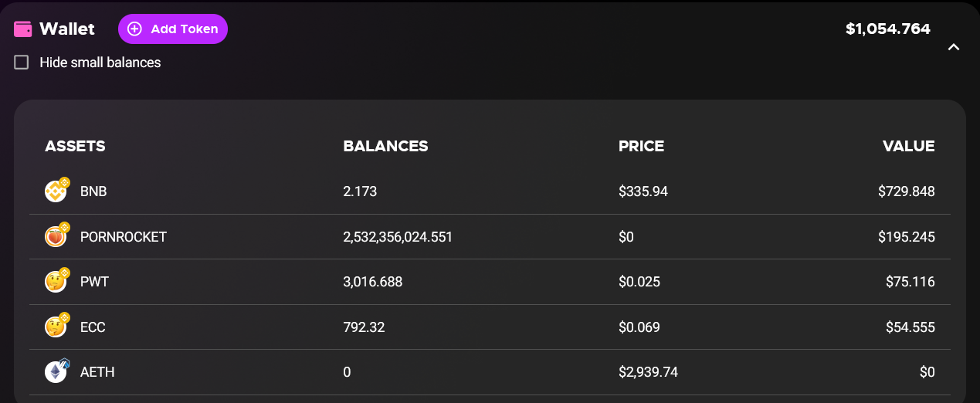Screen dimensions: 980x403
Task: Click the VALUE column header
Action: (909, 146)
